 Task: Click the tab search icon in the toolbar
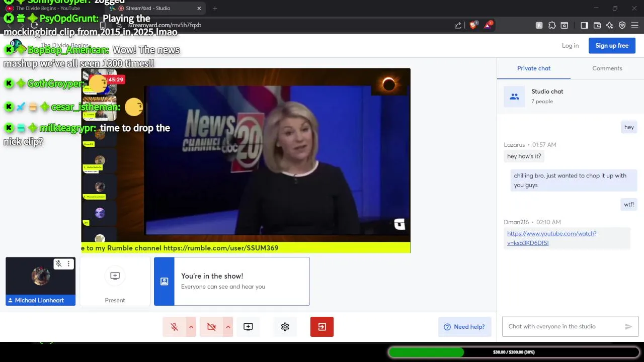pyautogui.click(x=565, y=25)
